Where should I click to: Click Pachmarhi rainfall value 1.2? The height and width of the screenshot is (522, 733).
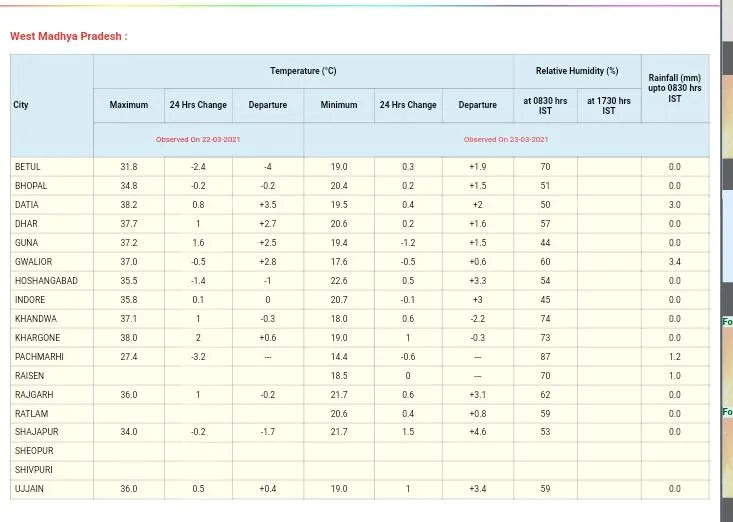pos(675,357)
